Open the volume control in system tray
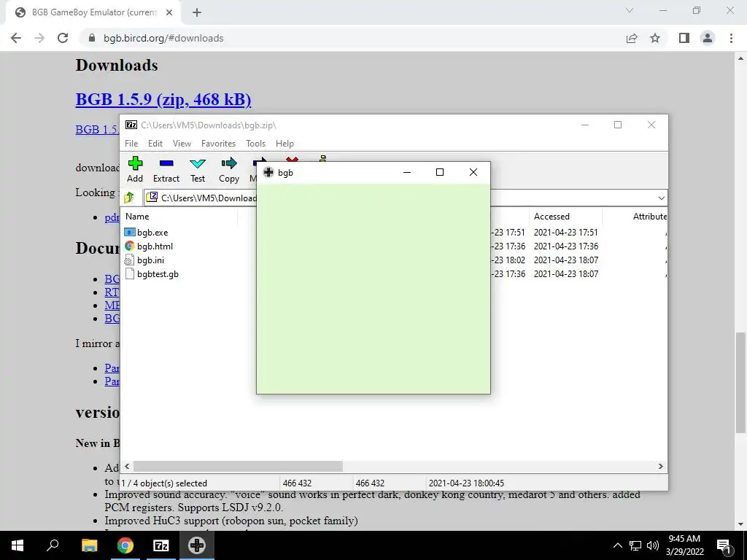Viewport: 747px width, 560px height. (x=653, y=545)
